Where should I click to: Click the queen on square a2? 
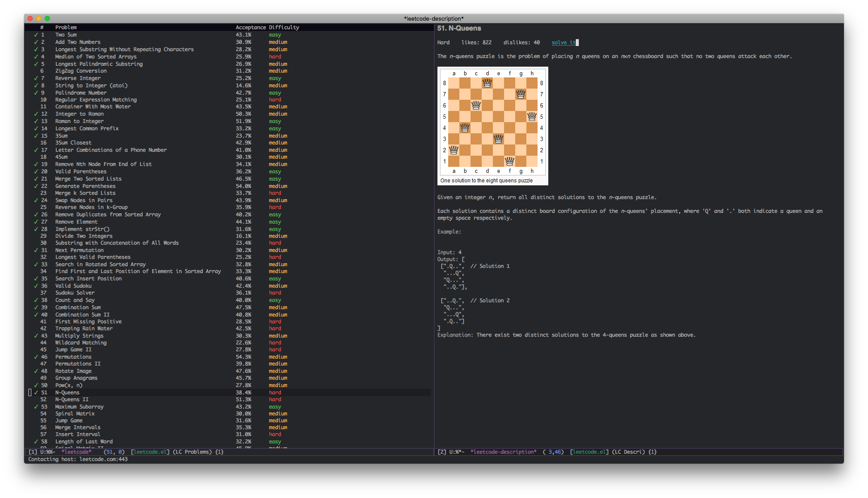454,150
